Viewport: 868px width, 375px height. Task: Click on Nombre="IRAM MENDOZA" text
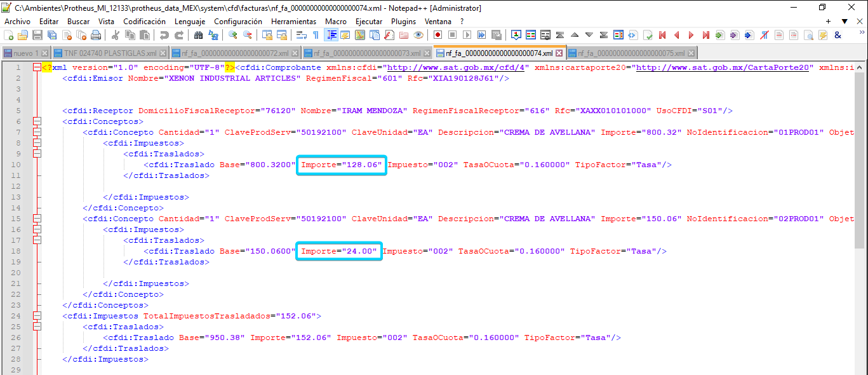[x=354, y=111]
